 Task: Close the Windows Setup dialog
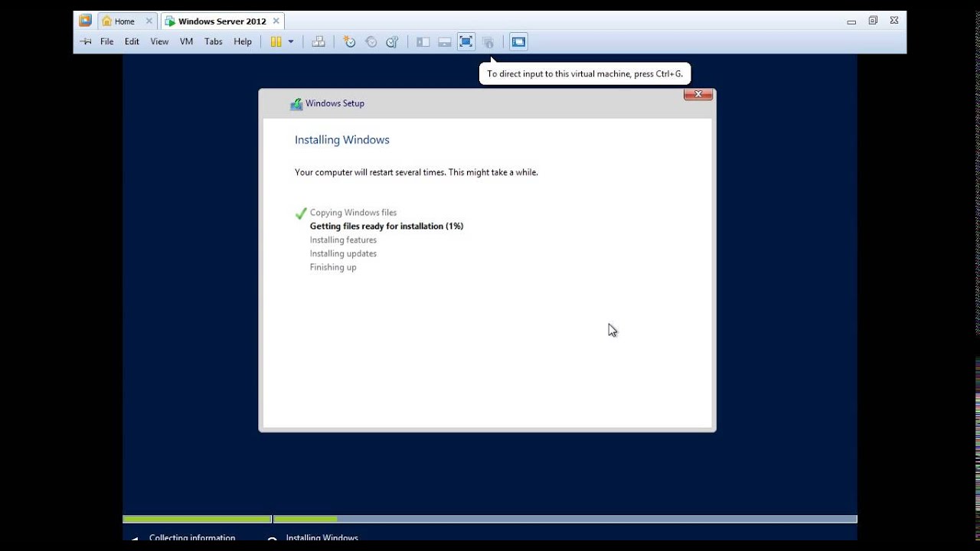click(x=698, y=94)
